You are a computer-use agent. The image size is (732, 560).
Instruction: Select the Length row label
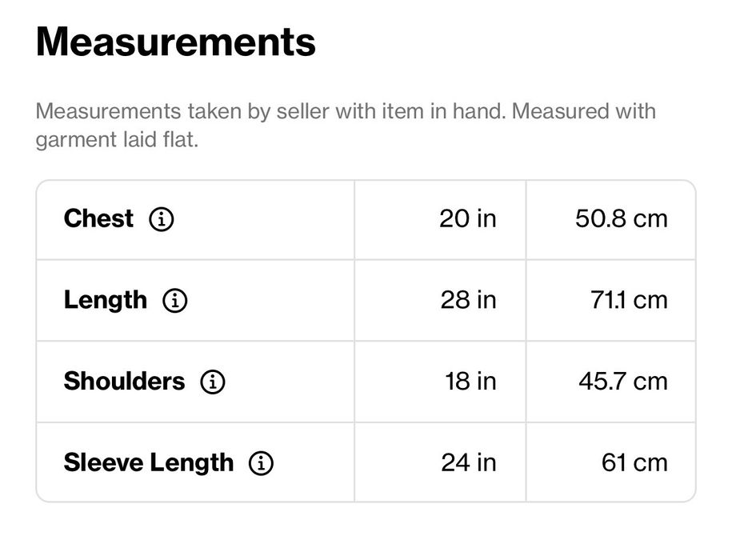[106, 300]
